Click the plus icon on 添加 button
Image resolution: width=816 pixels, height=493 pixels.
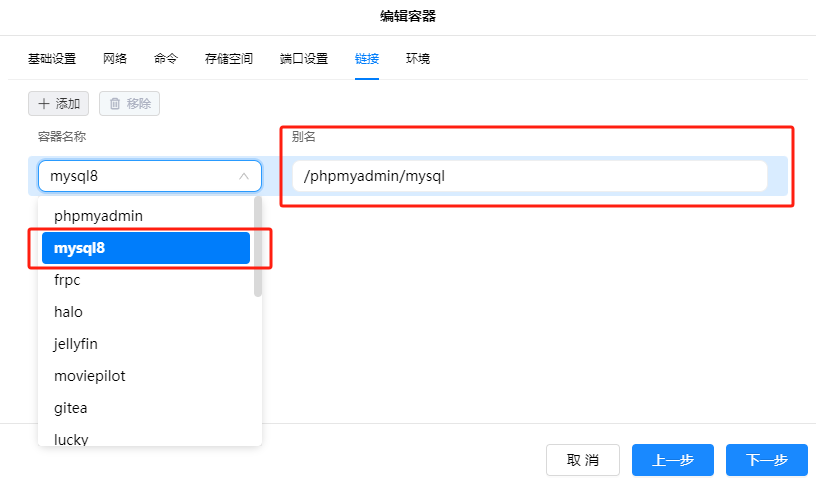click(x=43, y=103)
